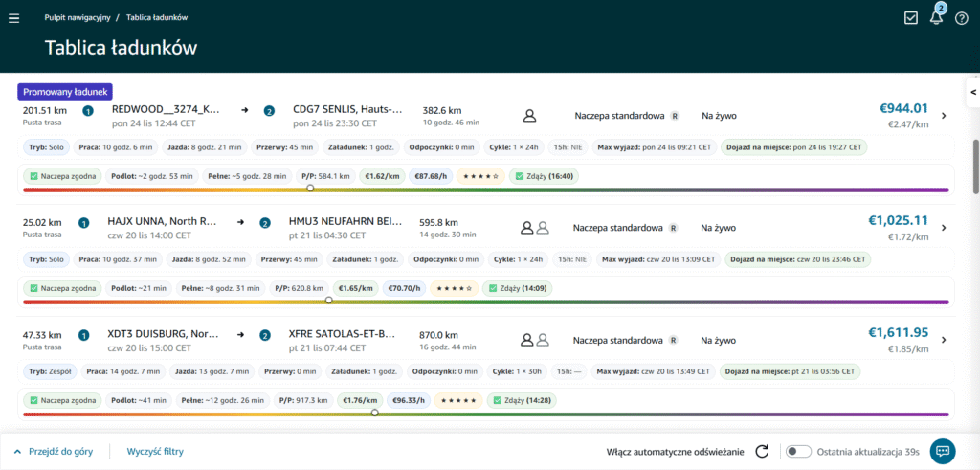Expand the HAJX UNNA load priced €1,025.11

pyautogui.click(x=944, y=228)
